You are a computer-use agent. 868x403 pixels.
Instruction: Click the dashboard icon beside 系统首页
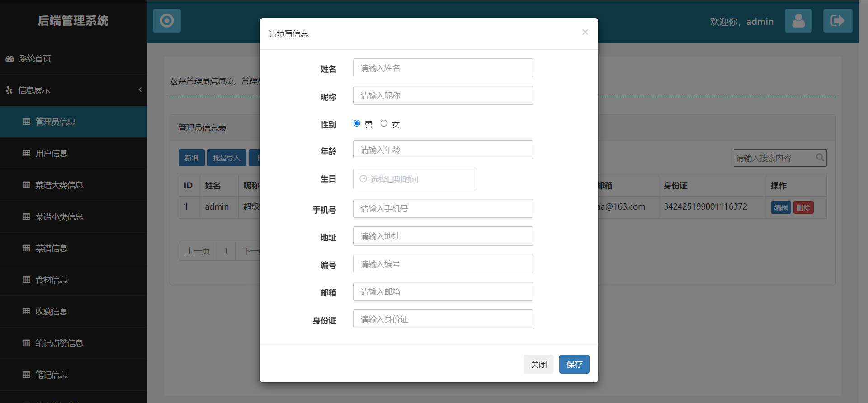click(x=9, y=59)
